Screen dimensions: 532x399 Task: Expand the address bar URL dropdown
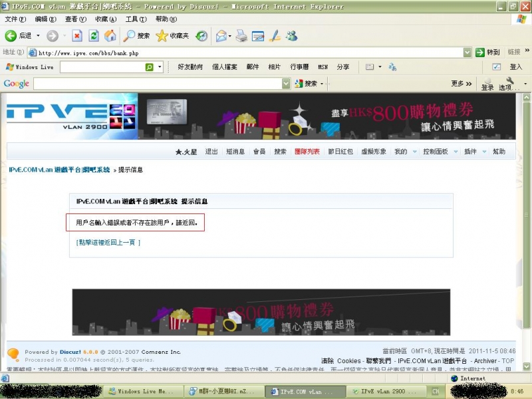point(467,52)
